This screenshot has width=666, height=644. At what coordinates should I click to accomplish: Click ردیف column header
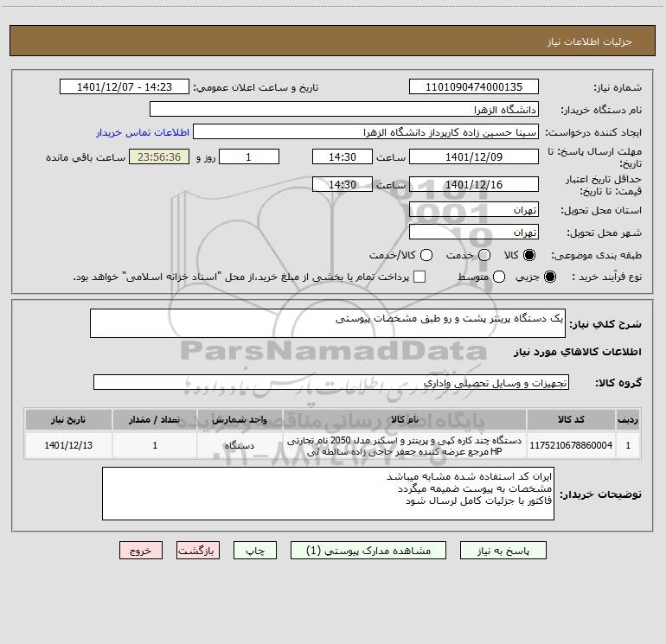coord(628,419)
